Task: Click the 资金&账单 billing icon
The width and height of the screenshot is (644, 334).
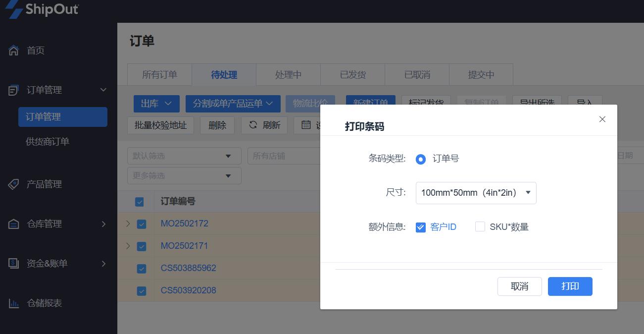Action: 14,264
